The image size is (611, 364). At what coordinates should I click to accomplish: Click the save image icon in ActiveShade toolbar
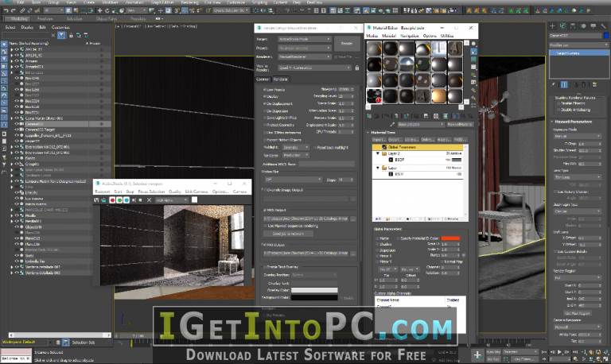point(96,200)
